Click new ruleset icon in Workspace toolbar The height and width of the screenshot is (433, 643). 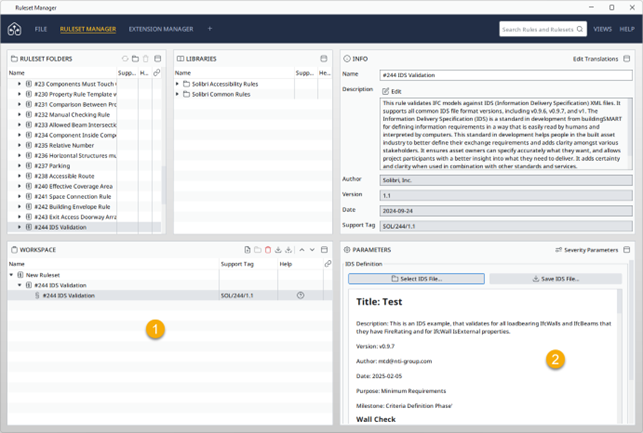pyautogui.click(x=247, y=250)
